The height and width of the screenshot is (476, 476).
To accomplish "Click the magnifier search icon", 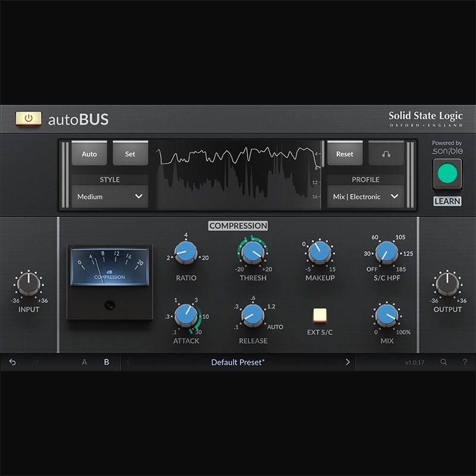I will coord(443,362).
